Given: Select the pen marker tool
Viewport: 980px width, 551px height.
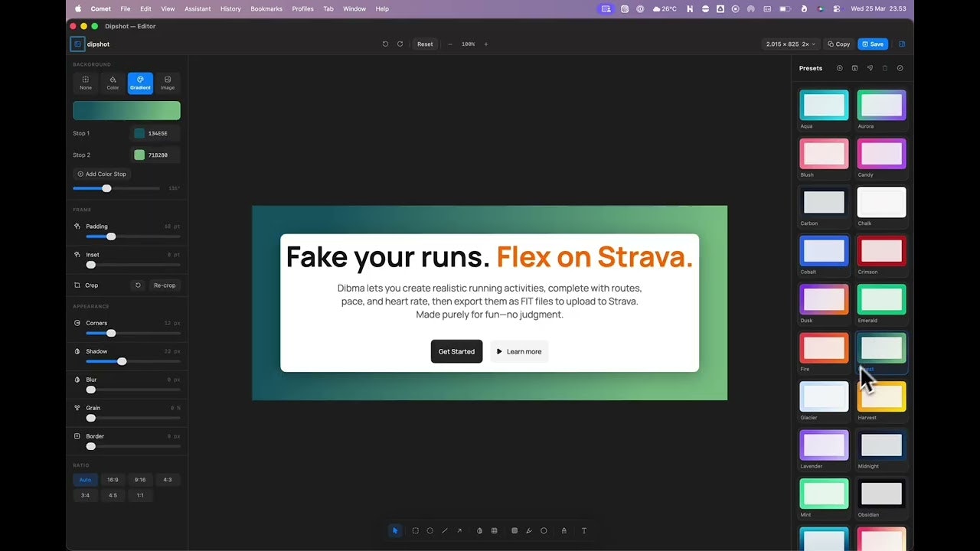Looking at the screenshot, I should (528, 530).
